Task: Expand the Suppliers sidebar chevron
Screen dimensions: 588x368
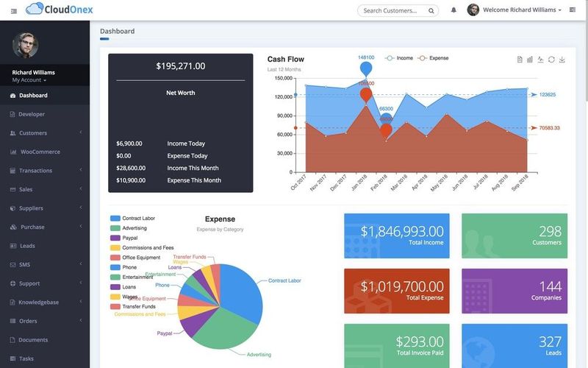Action: (x=81, y=208)
